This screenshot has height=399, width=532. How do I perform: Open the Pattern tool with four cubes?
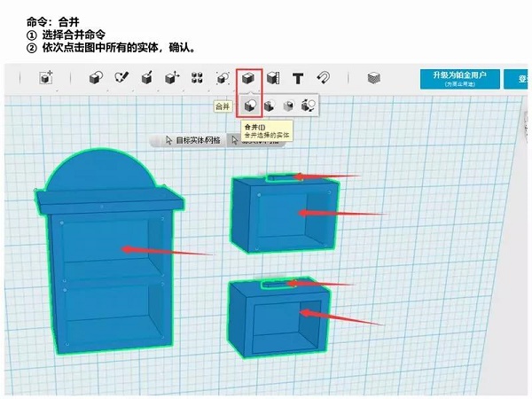click(198, 79)
